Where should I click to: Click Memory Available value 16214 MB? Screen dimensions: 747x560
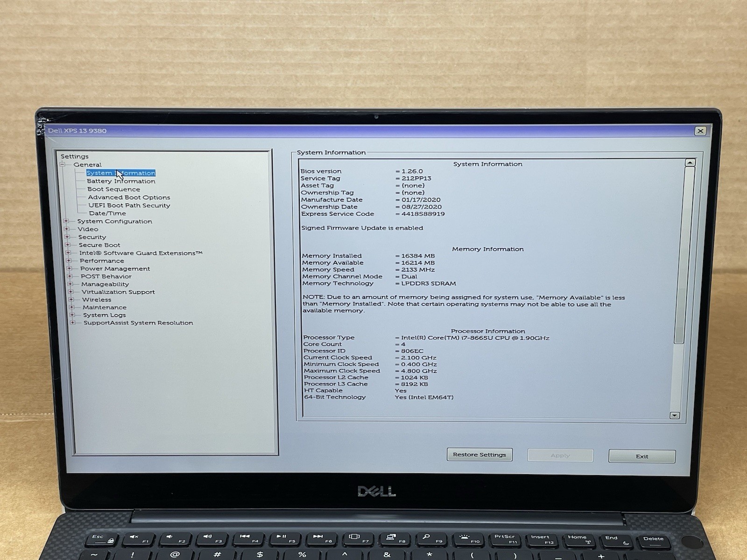[418, 263]
